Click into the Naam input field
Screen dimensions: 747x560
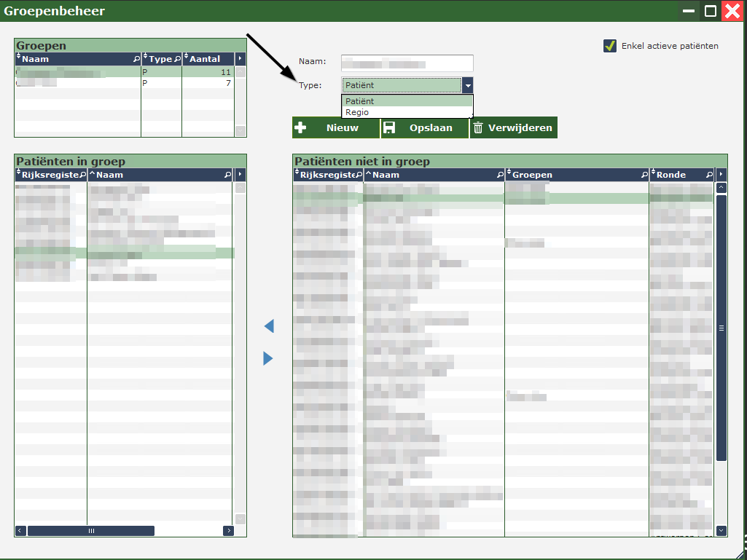[407, 63]
